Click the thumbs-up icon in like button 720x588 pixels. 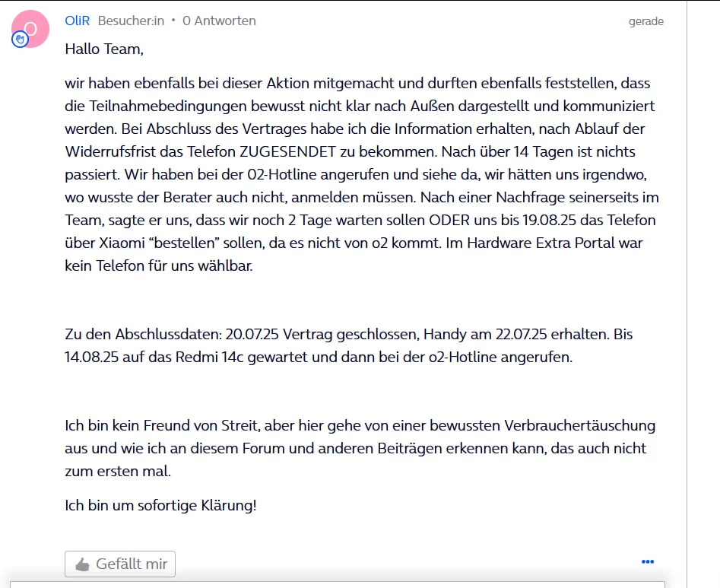click(x=83, y=564)
